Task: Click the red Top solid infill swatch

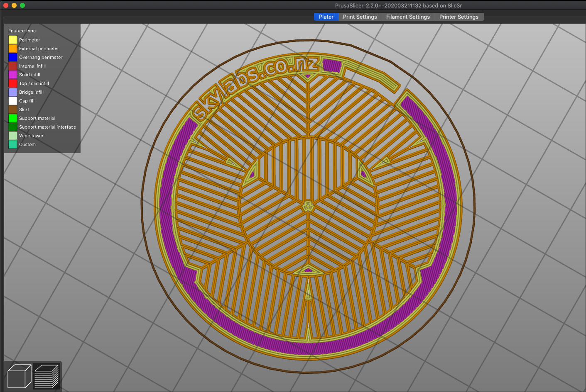Action: pyautogui.click(x=13, y=83)
